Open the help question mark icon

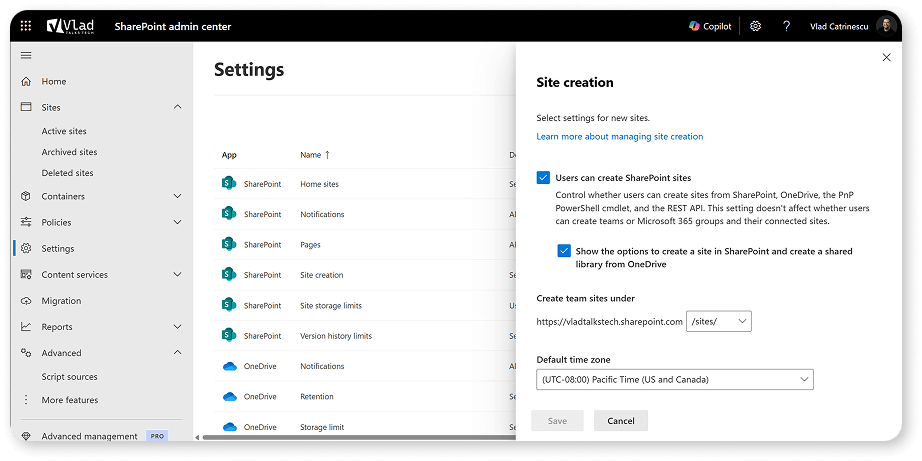coord(786,26)
